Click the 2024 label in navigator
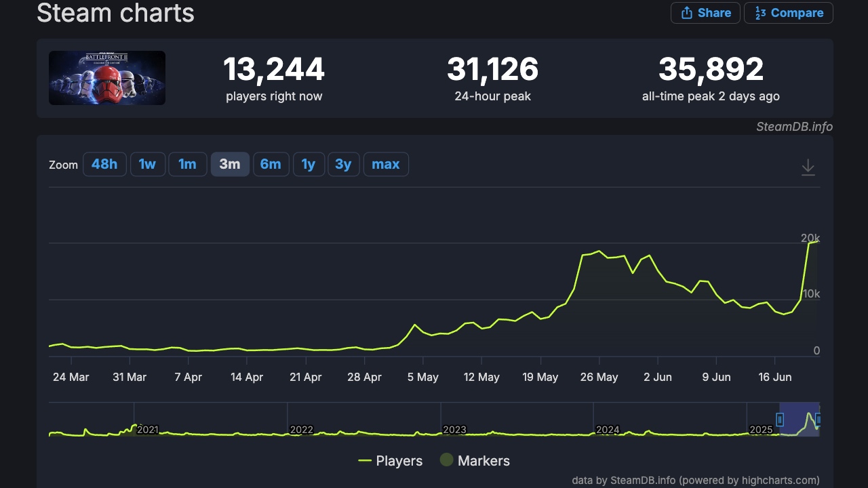Viewport: 868px width, 488px height. click(608, 430)
